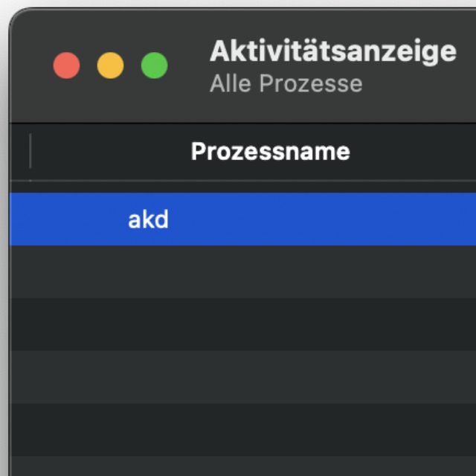
Task: Click the second empty row below akd
Action: point(242,324)
